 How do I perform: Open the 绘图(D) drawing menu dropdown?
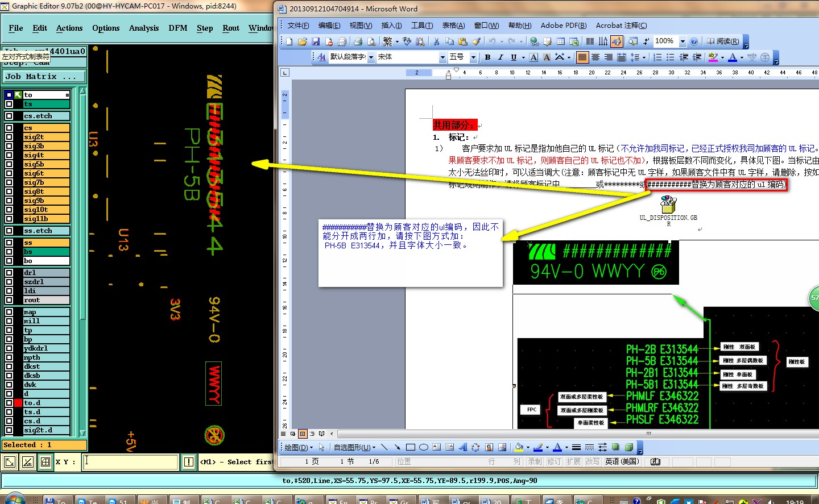pyautogui.click(x=299, y=447)
